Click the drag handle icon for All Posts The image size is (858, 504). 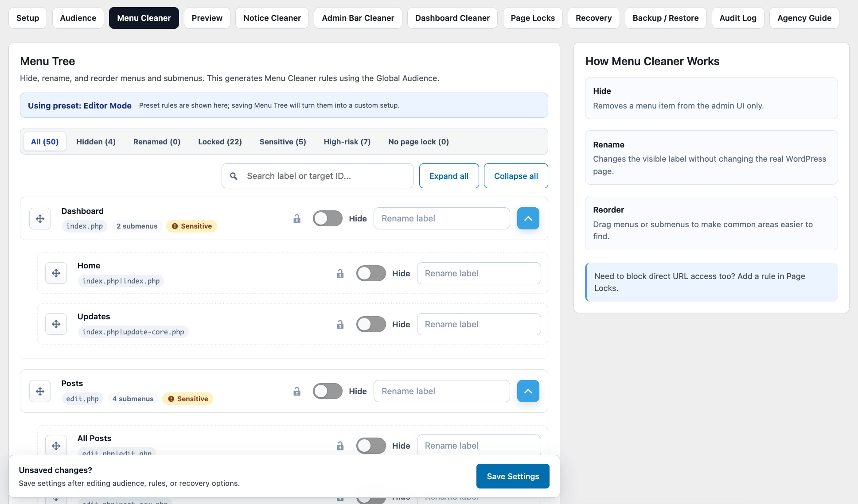coord(56,446)
